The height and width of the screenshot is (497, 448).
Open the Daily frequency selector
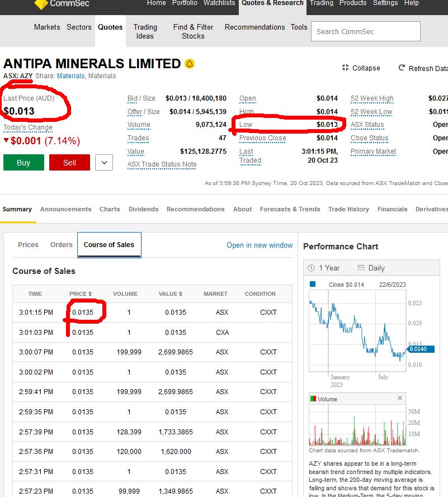tap(371, 268)
